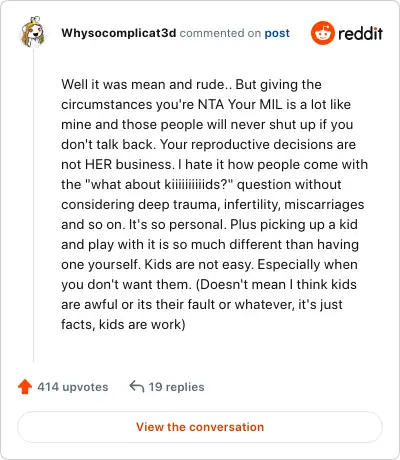Click the reply arrow icon
Viewport: 400px width, 460px height.
click(x=137, y=387)
